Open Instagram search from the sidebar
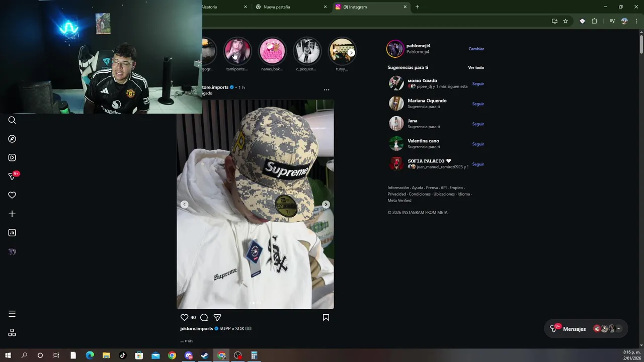644x362 pixels. 12,120
